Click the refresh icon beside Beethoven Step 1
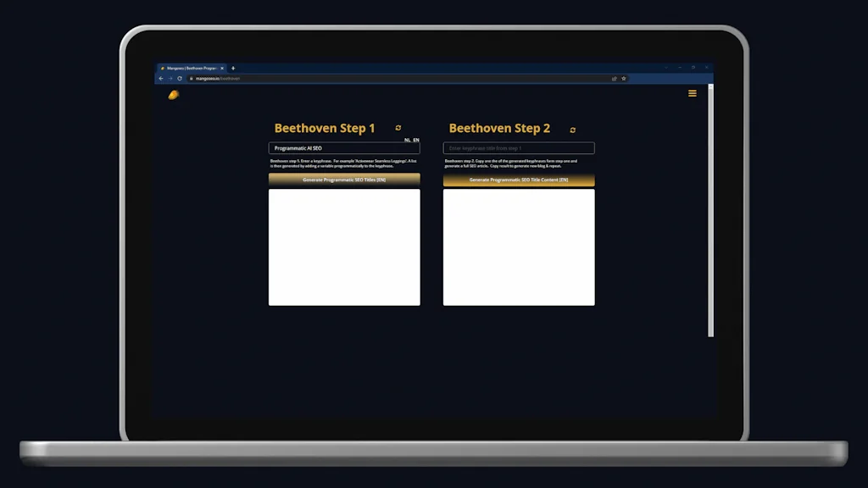This screenshot has width=868, height=488. click(x=397, y=127)
